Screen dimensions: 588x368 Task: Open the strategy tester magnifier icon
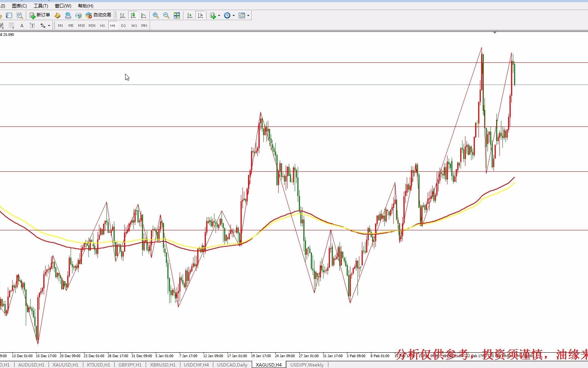click(19, 15)
